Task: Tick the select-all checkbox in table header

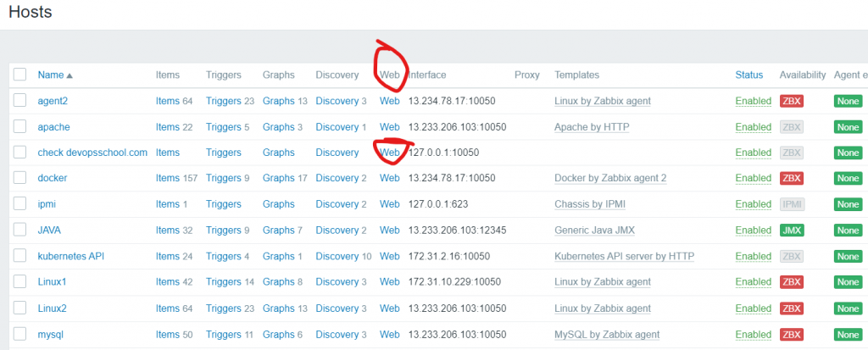Action: click(20, 75)
